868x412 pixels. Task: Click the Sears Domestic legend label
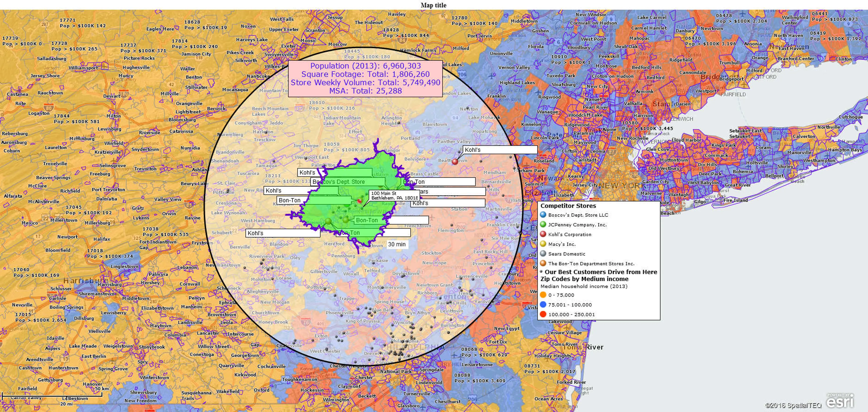pos(566,254)
